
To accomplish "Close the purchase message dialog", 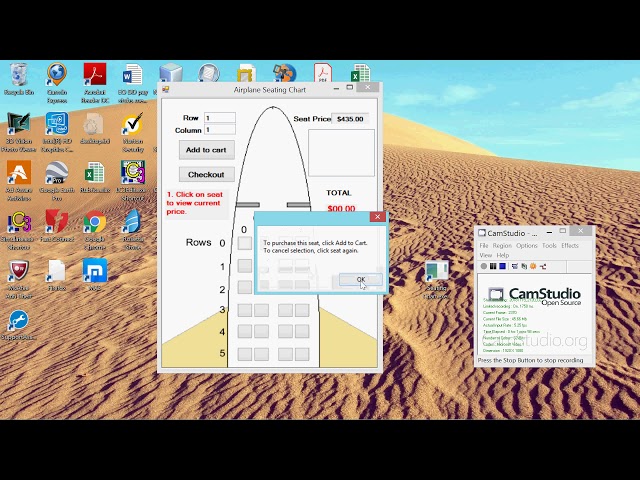I will [x=378, y=217].
